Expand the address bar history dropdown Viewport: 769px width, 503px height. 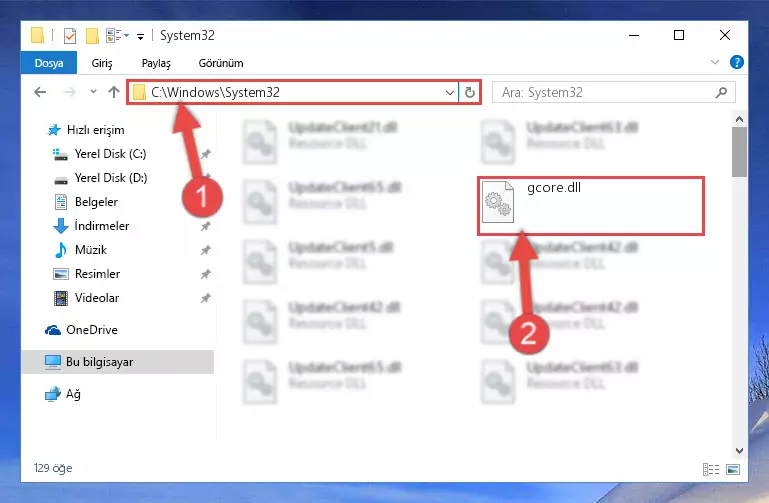(449, 92)
